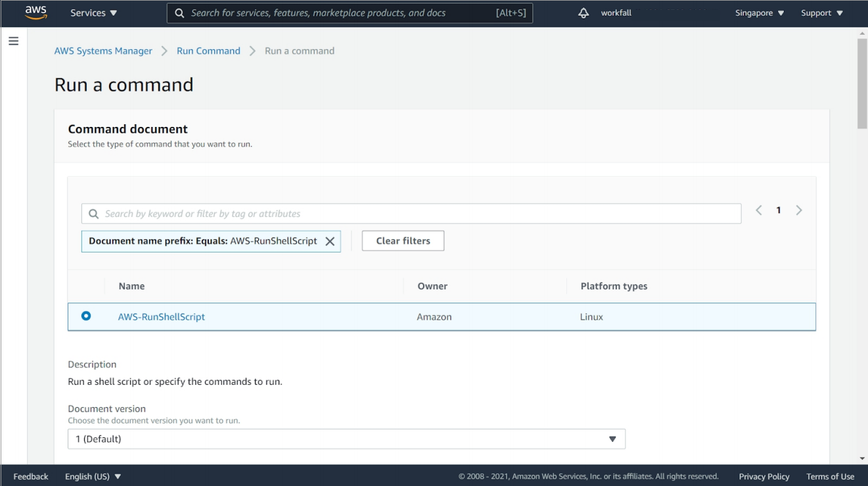Open the Singapore region dropdown

click(x=760, y=13)
